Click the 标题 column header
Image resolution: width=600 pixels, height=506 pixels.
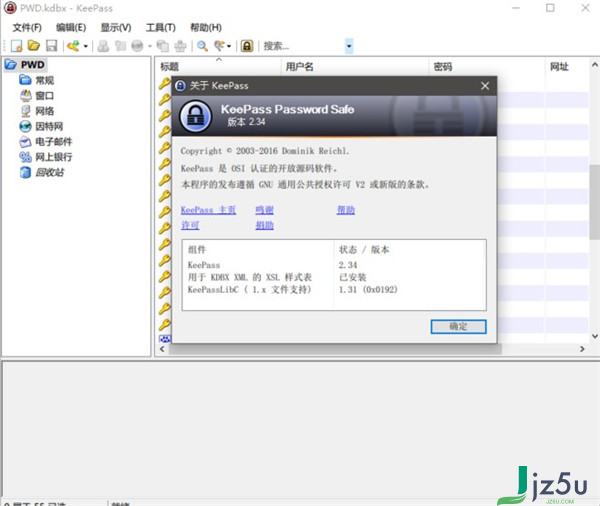pyautogui.click(x=218, y=67)
